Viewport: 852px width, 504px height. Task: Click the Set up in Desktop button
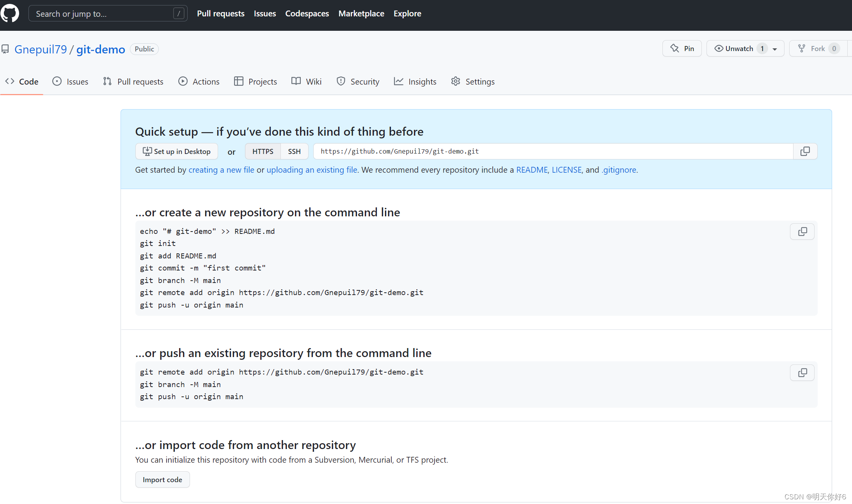[177, 151]
